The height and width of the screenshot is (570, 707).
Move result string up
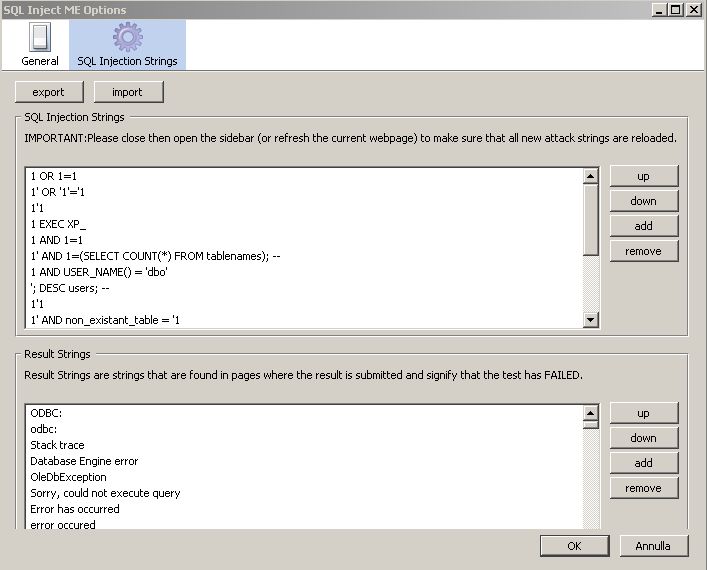tap(643, 414)
